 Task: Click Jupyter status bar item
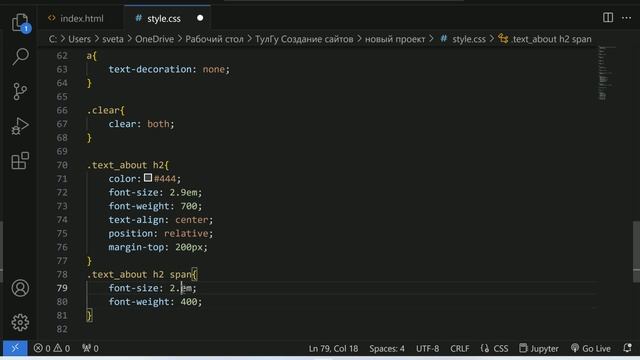pyautogui.click(x=539, y=349)
